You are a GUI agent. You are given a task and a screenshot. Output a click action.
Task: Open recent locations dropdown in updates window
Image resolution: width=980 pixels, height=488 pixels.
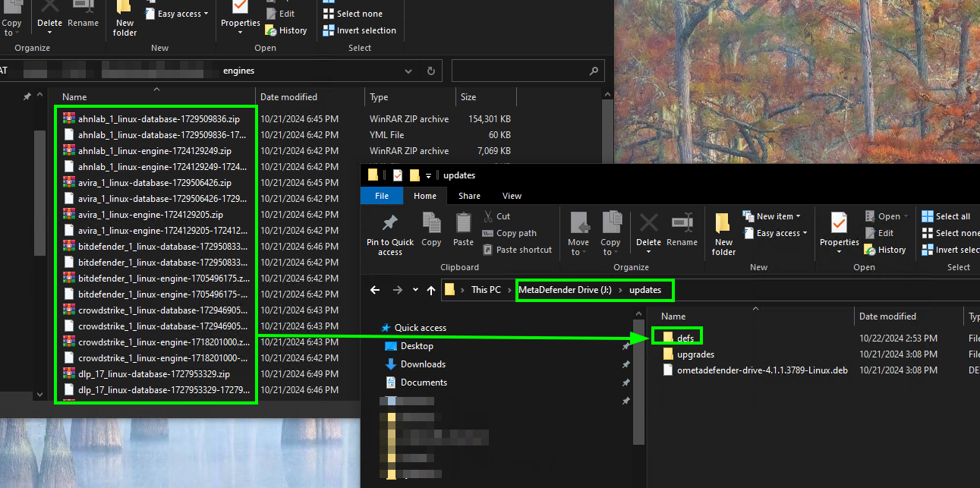[x=415, y=290]
